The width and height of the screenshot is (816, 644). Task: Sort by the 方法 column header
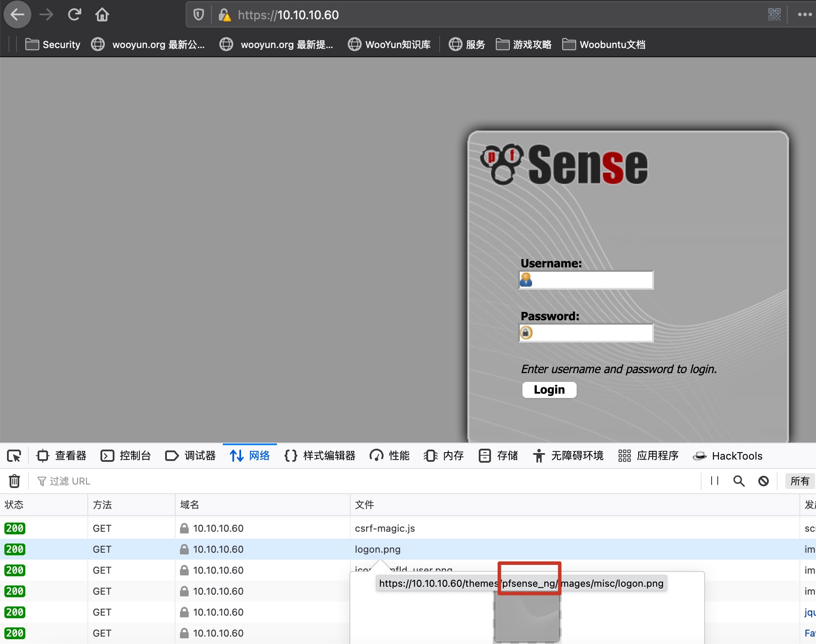click(x=131, y=505)
